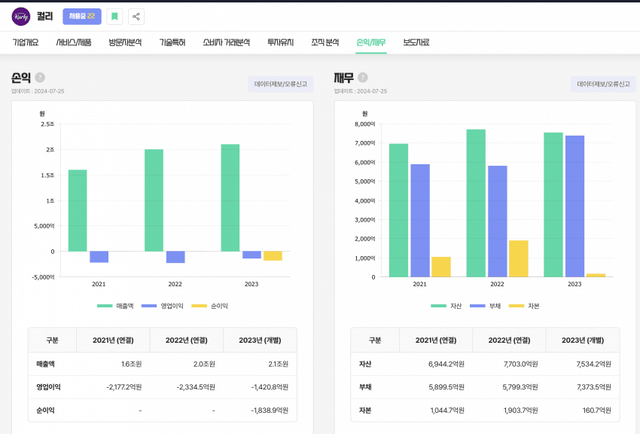Select the 보도자료 tab
640x434 pixels.
pos(416,43)
